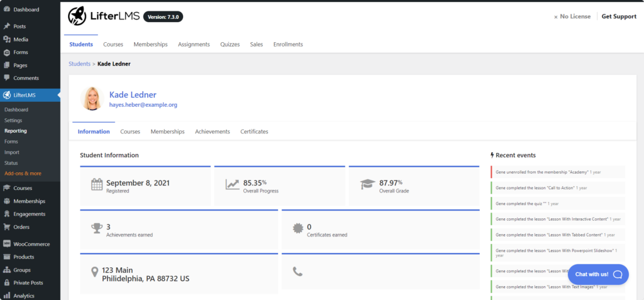This screenshot has height=300, width=644.
Task: Click the Orders cart icon
Action: [x=7, y=227]
